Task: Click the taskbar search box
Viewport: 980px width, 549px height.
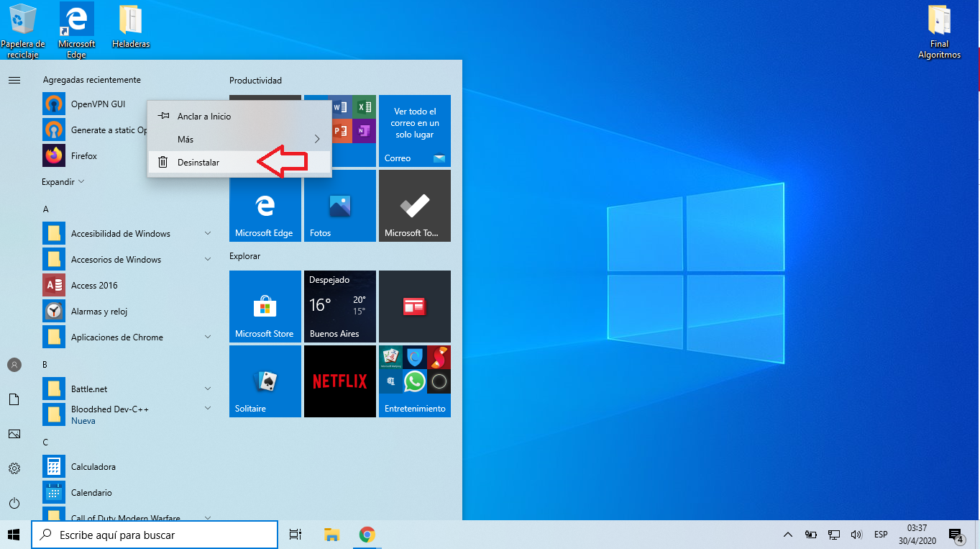Action: point(155,535)
